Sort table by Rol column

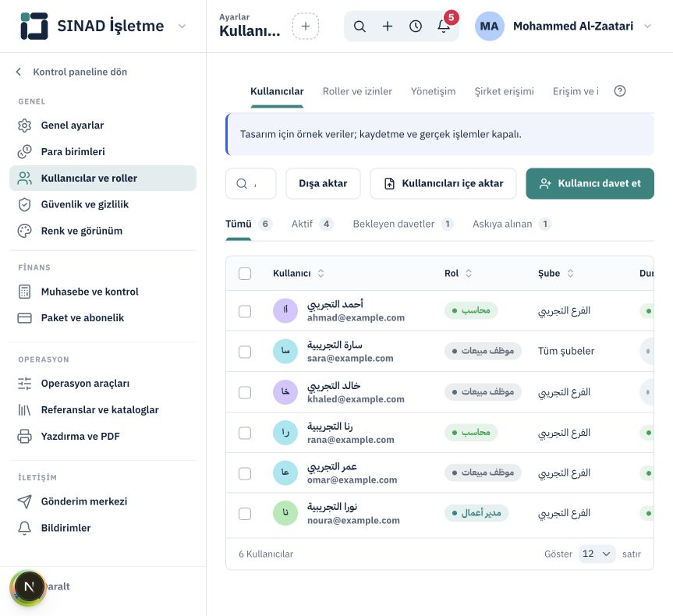[458, 274]
